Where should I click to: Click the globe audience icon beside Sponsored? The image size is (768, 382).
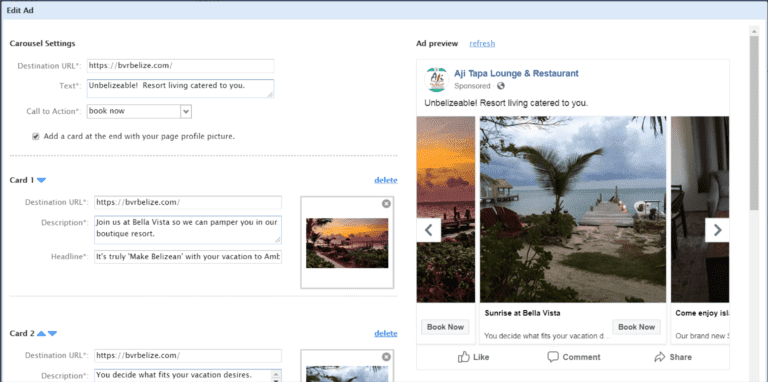click(x=500, y=86)
